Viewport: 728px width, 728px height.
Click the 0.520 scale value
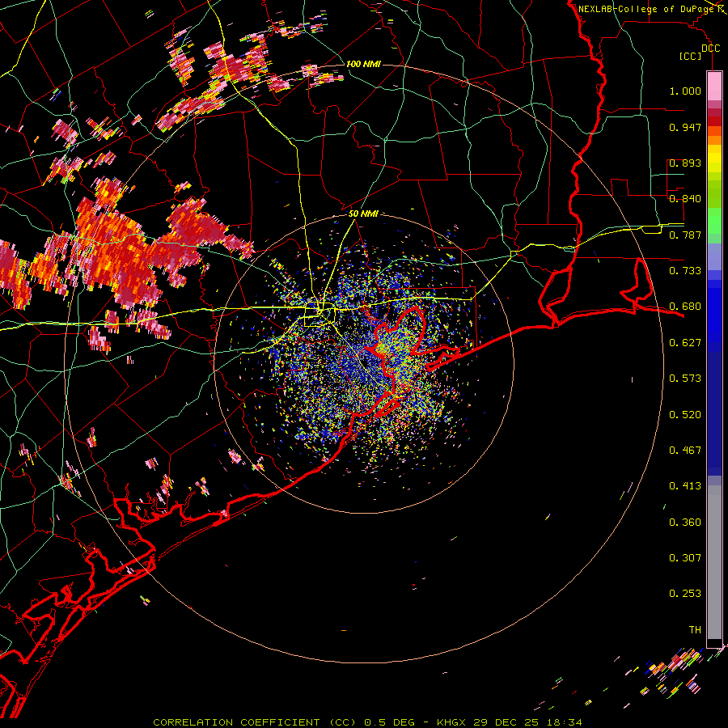[685, 415]
